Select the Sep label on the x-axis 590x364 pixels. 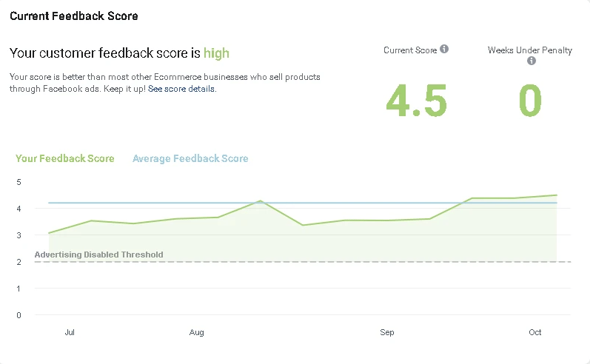[x=387, y=333]
